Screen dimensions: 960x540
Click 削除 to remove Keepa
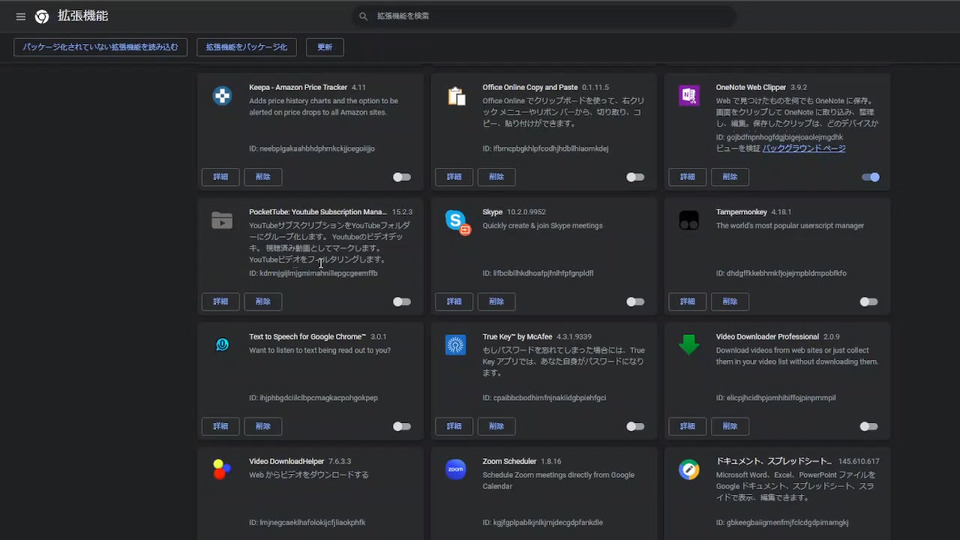coord(263,177)
